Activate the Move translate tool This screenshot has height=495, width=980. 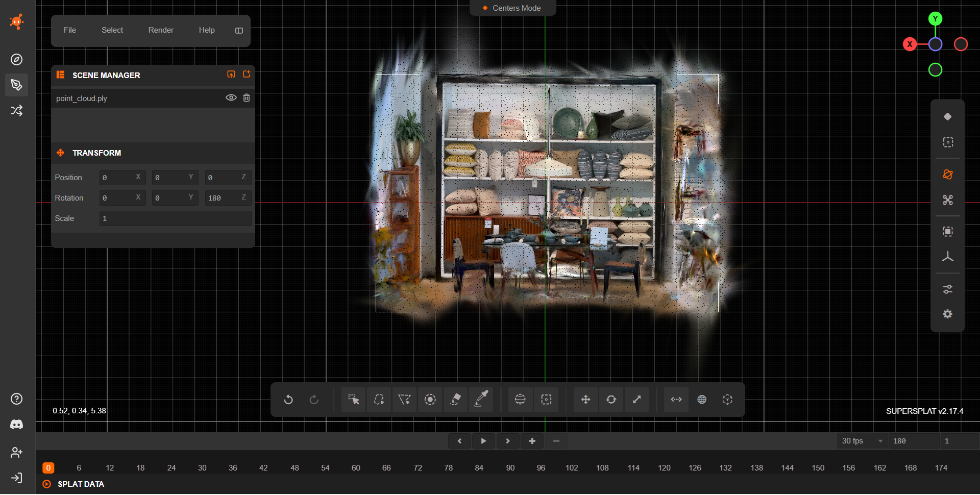click(x=585, y=400)
